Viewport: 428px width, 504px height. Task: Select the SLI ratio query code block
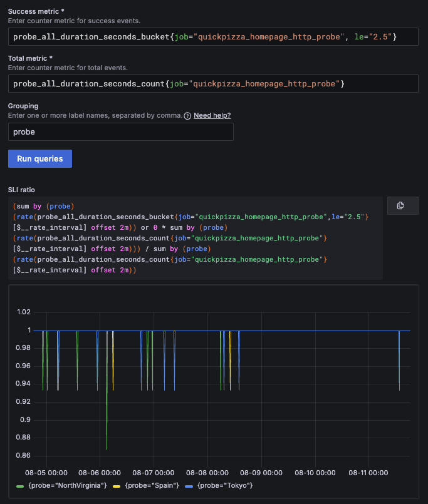coord(188,238)
